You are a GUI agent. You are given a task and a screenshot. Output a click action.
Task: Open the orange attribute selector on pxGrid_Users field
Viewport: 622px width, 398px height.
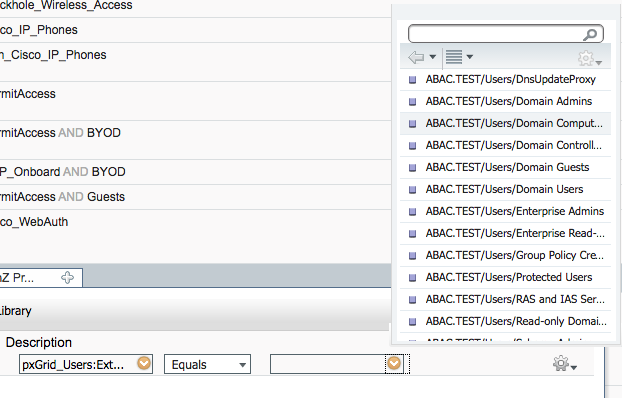(x=144, y=363)
